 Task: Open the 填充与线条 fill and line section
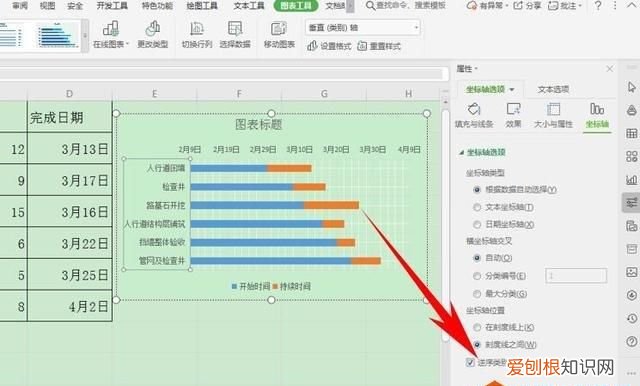point(474,115)
